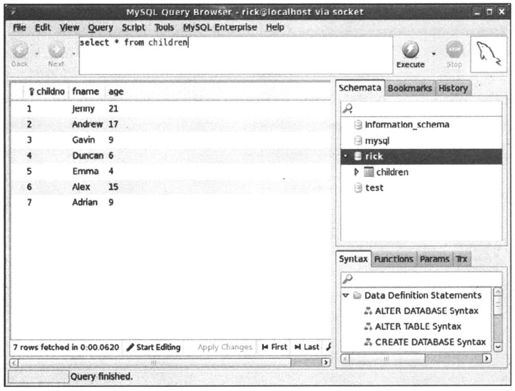Click the primary key icon beside childno
This screenshot has height=391, width=515.
tap(31, 92)
